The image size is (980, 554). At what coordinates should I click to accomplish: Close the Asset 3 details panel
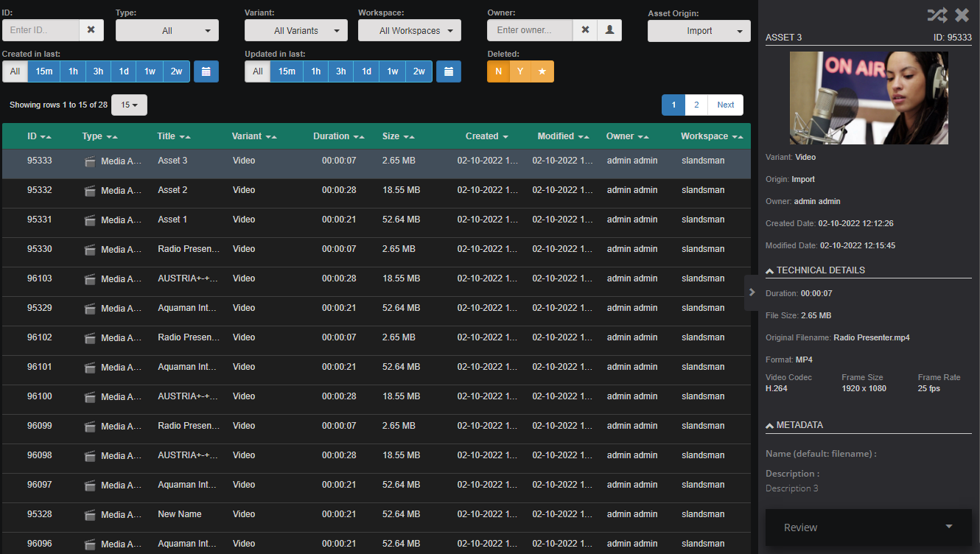click(962, 14)
